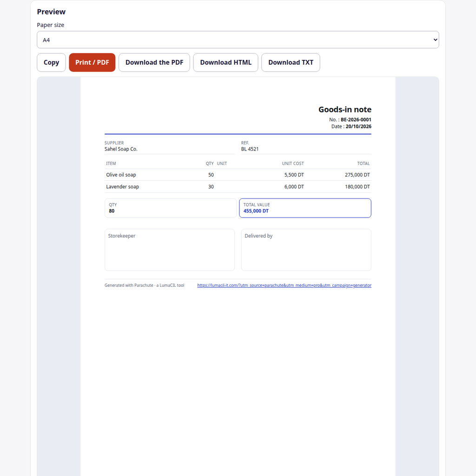The width and height of the screenshot is (476, 476).
Task: Click Generated with Parachute footer text
Action: [144, 285]
